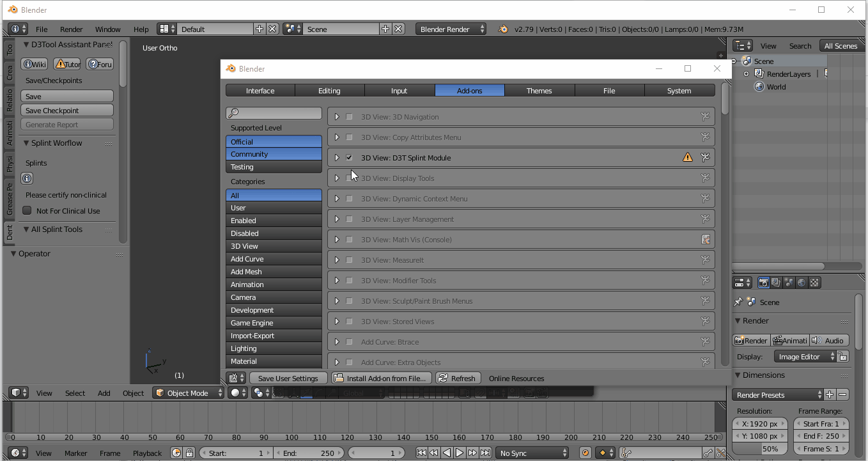Open the File menu in main window
This screenshot has height=461, width=868.
(42, 29)
